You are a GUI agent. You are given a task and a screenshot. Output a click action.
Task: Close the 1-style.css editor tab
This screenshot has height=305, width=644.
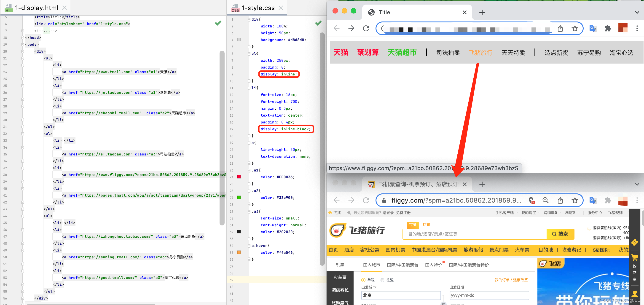(281, 8)
